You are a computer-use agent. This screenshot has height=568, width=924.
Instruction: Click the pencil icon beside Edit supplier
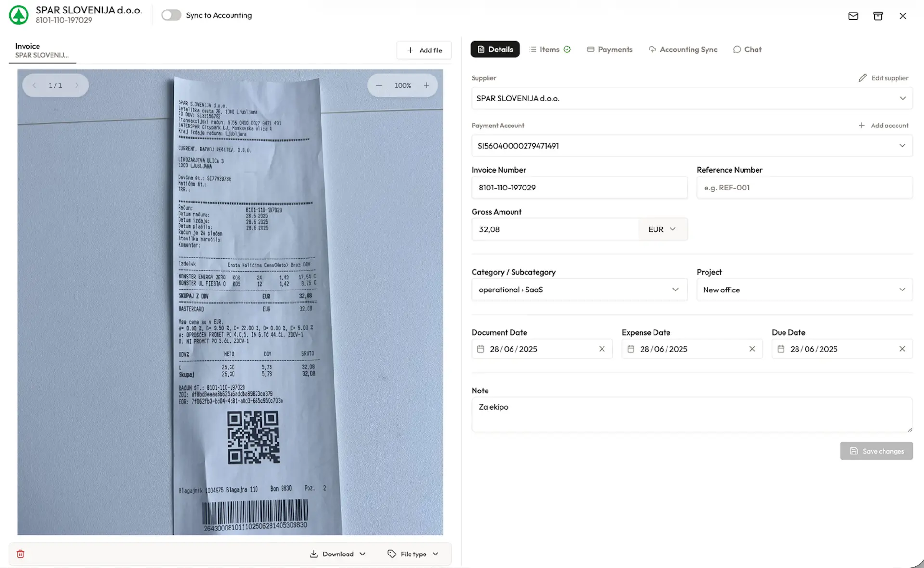[862, 78]
